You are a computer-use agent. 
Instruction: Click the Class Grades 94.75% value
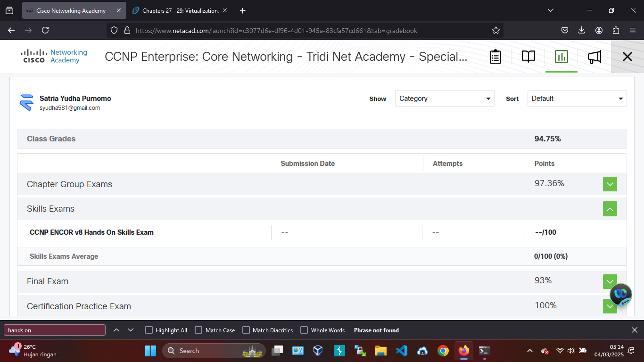[547, 139]
